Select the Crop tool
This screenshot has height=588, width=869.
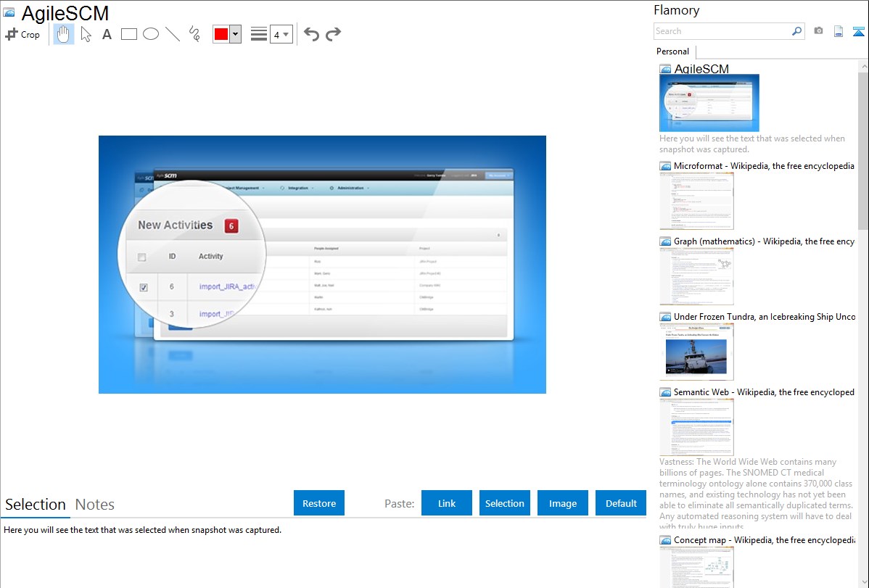click(22, 34)
